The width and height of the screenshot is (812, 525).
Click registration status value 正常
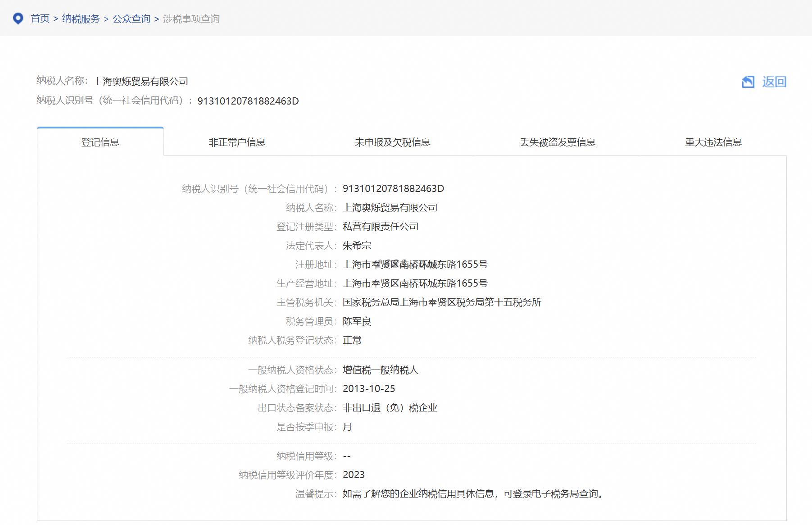coord(352,340)
